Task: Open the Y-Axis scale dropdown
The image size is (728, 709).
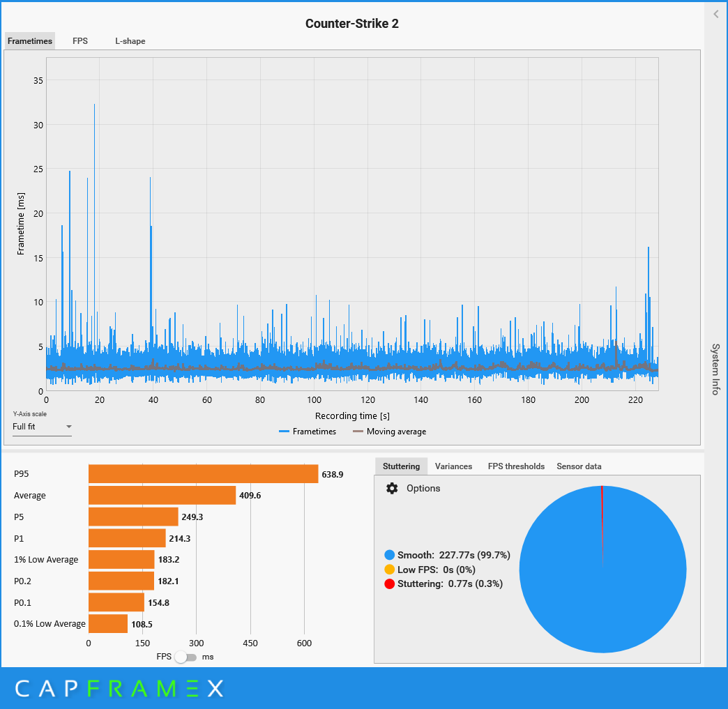Action: click(42, 427)
